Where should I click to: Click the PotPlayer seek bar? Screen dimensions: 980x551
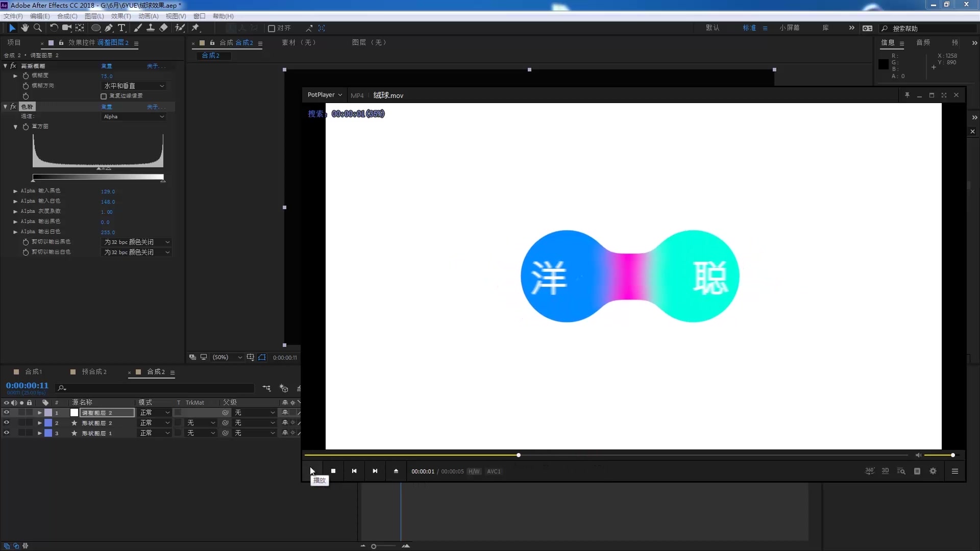point(664,455)
